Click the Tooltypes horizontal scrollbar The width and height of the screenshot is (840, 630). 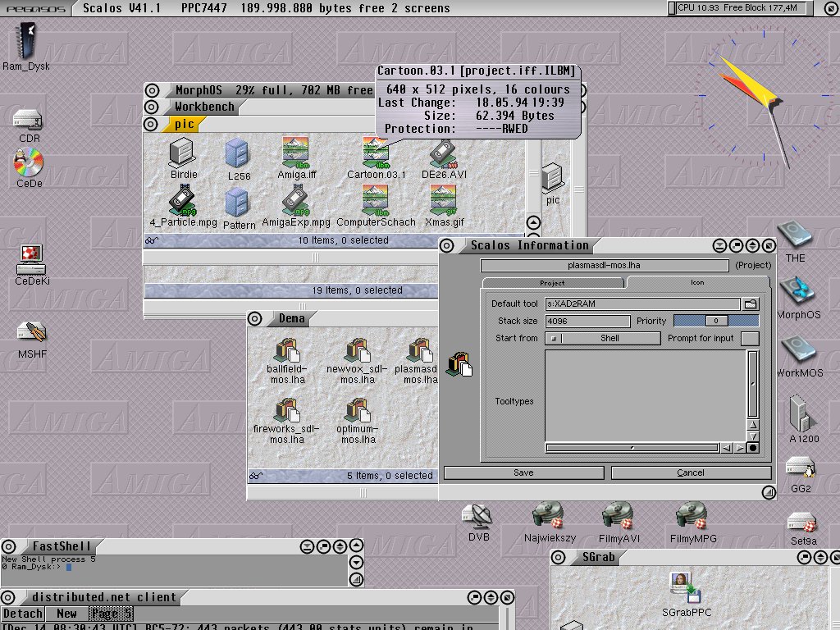[x=632, y=448]
